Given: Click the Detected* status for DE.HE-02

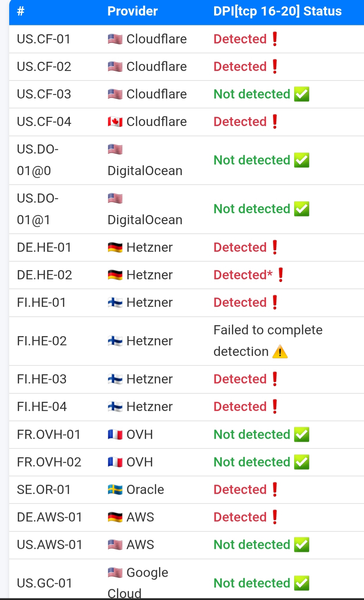Looking at the screenshot, I should tap(243, 275).
